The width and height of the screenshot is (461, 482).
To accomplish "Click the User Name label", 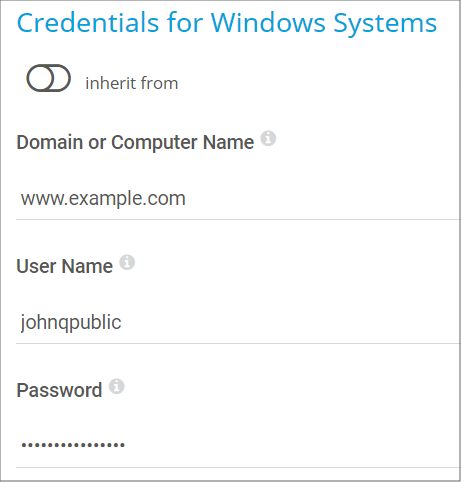I will 65,266.
